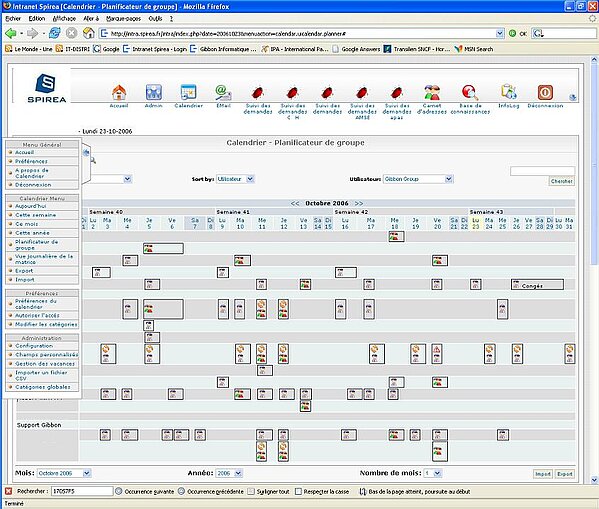Click the Rechercher find text field
The width and height of the screenshot is (599, 509).
point(82,491)
